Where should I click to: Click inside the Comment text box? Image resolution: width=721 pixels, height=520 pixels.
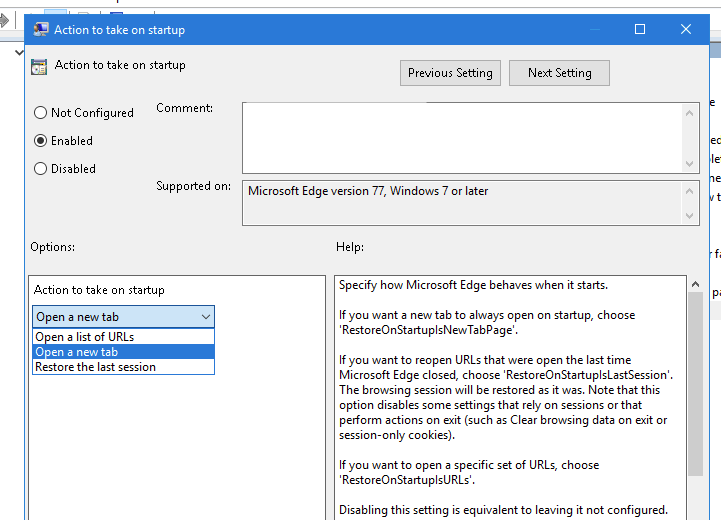click(x=462, y=138)
